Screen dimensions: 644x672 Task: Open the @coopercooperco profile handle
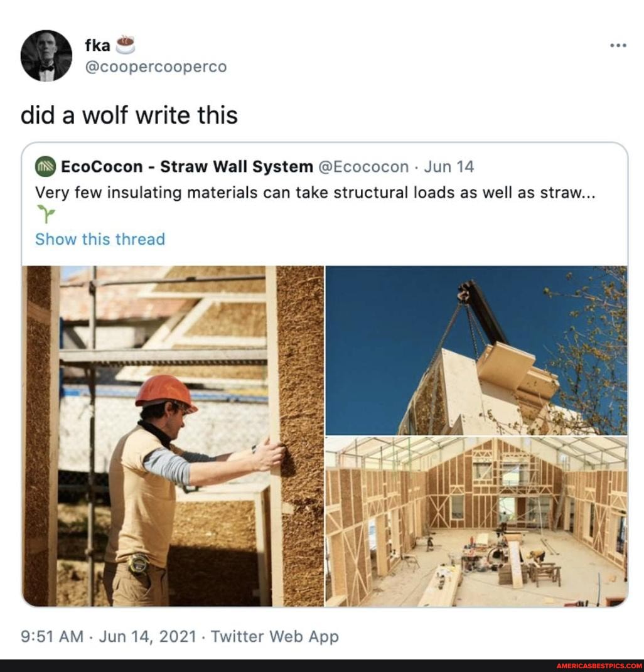tap(156, 66)
